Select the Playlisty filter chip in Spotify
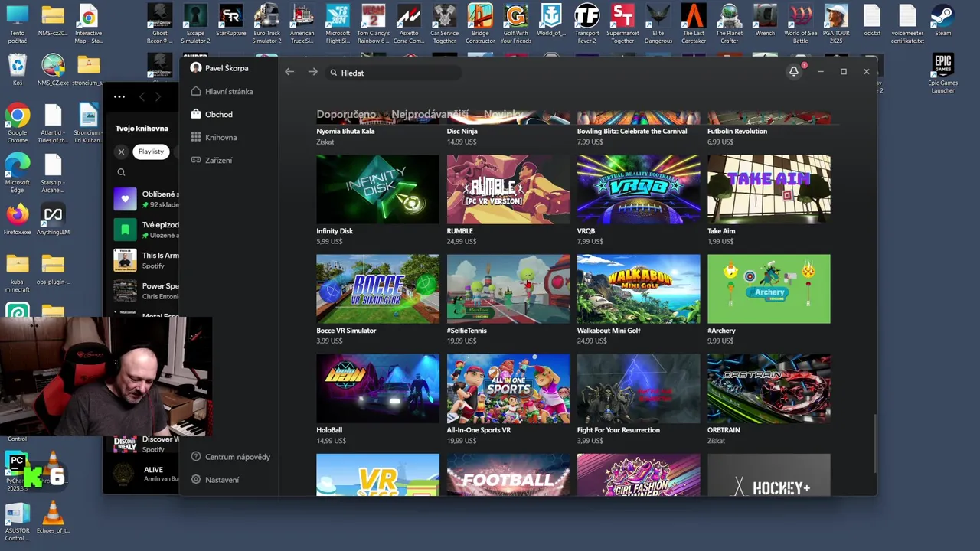980x551 pixels. pyautogui.click(x=151, y=152)
